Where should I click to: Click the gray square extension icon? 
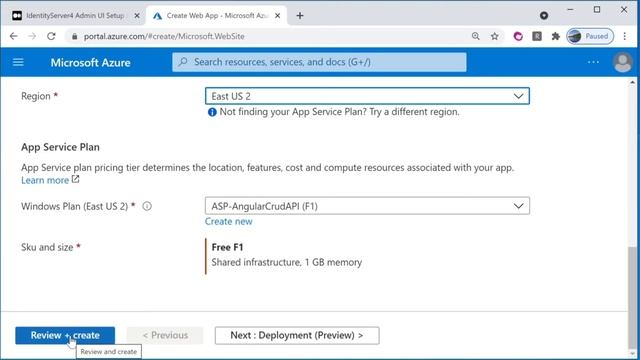537,36
